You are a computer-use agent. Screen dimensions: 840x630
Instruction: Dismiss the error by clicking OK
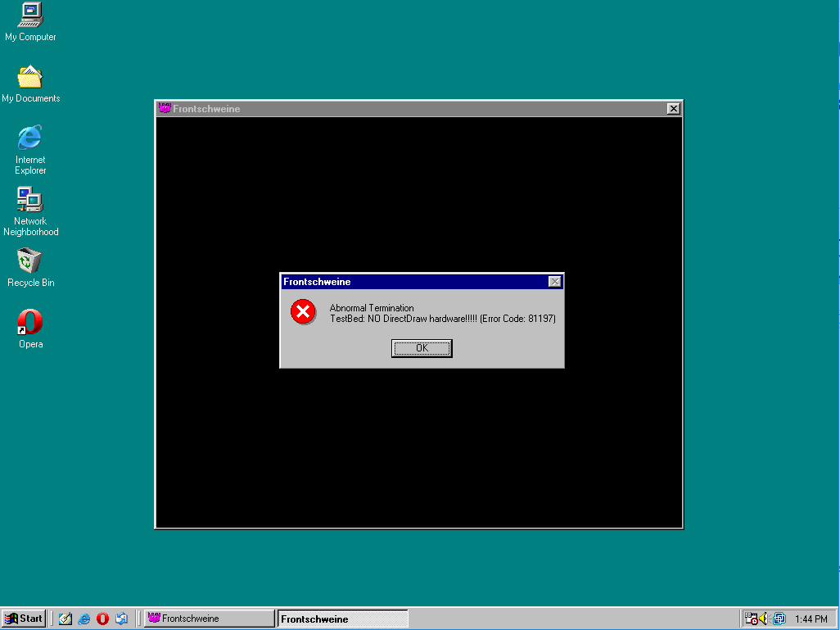click(421, 348)
